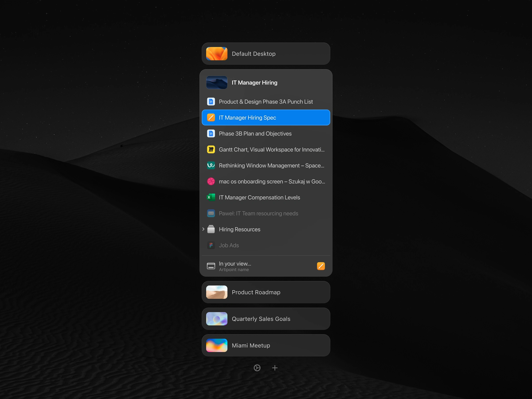Click the Figma icon next to Job Ads
Viewport: 532px width, 399px height.
click(211, 245)
